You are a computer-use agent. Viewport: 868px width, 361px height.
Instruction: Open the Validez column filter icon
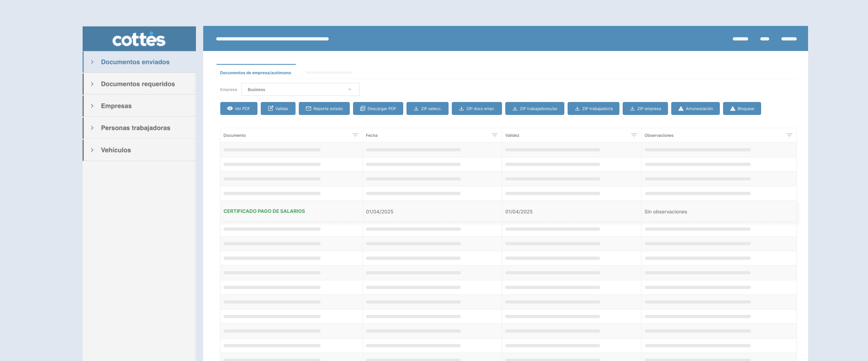point(634,135)
